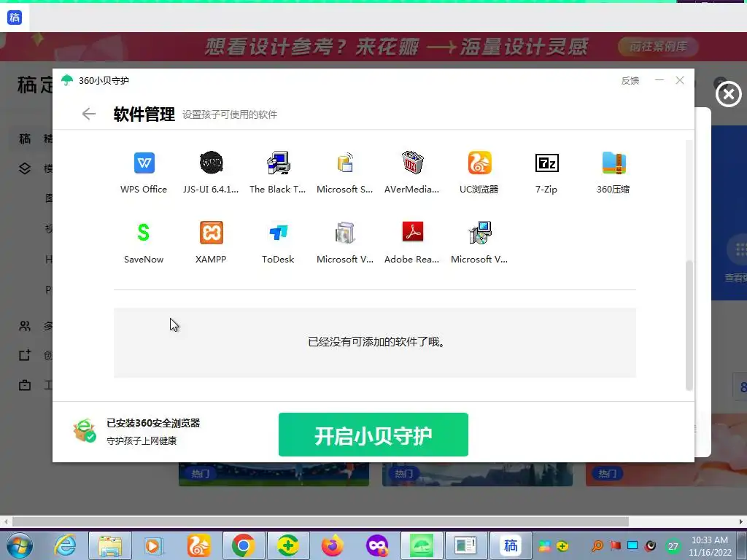Viewport: 747px width, 560px height.
Task: Open the 反馈 feedback link
Action: pyautogui.click(x=630, y=80)
